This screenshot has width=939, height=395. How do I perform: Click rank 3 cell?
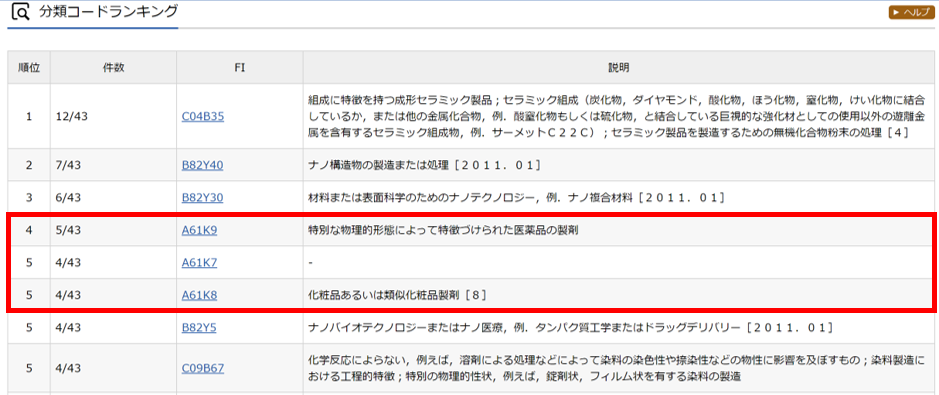tap(29, 198)
